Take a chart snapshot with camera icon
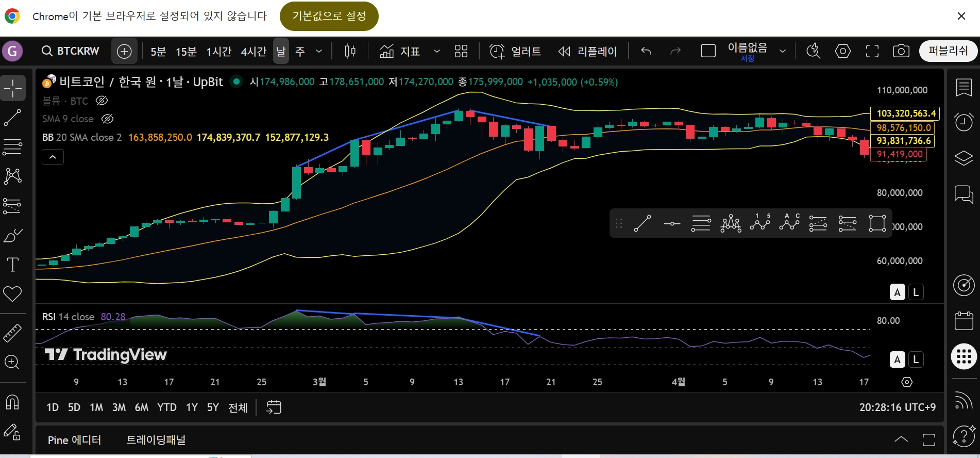Viewport: 980px width, 458px height. pyautogui.click(x=901, y=51)
